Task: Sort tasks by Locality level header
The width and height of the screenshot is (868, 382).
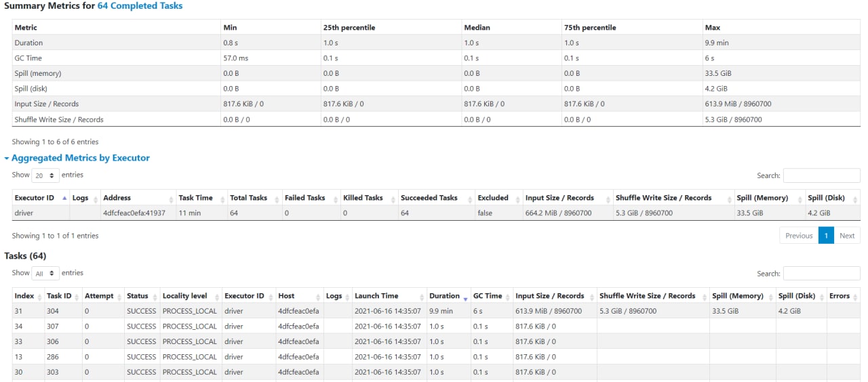Action: coord(191,296)
